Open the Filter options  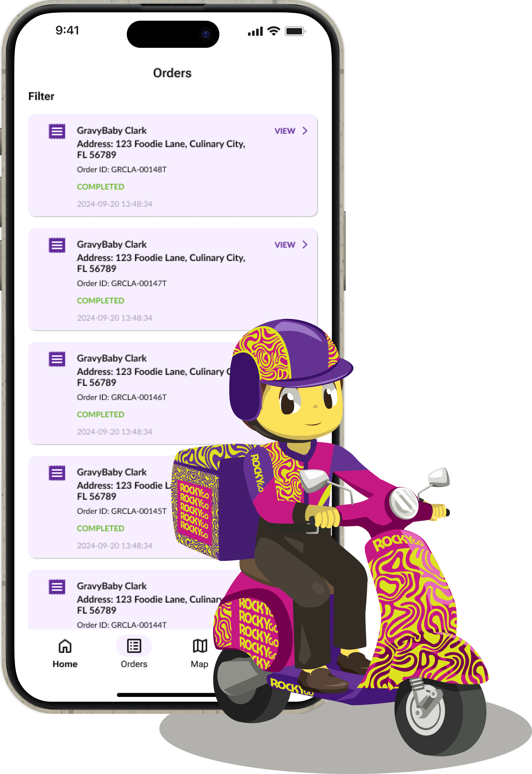point(41,96)
